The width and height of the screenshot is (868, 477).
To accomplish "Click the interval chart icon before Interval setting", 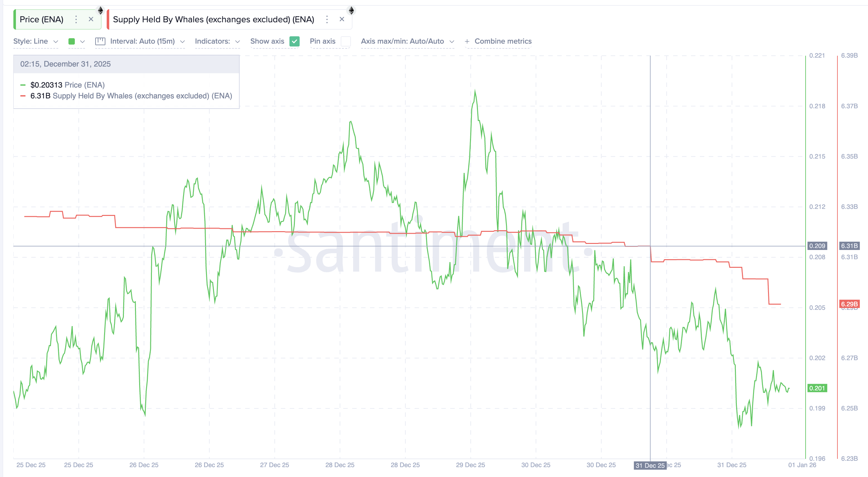I will pos(100,41).
